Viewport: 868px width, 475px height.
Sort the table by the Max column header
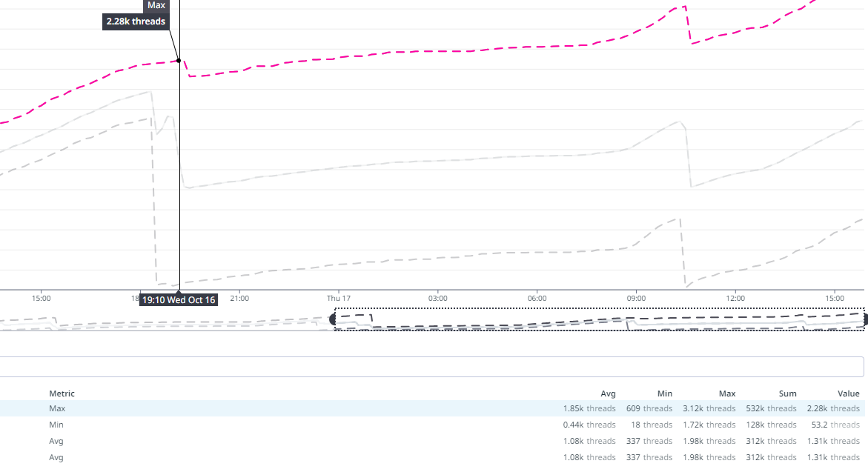[x=727, y=393]
